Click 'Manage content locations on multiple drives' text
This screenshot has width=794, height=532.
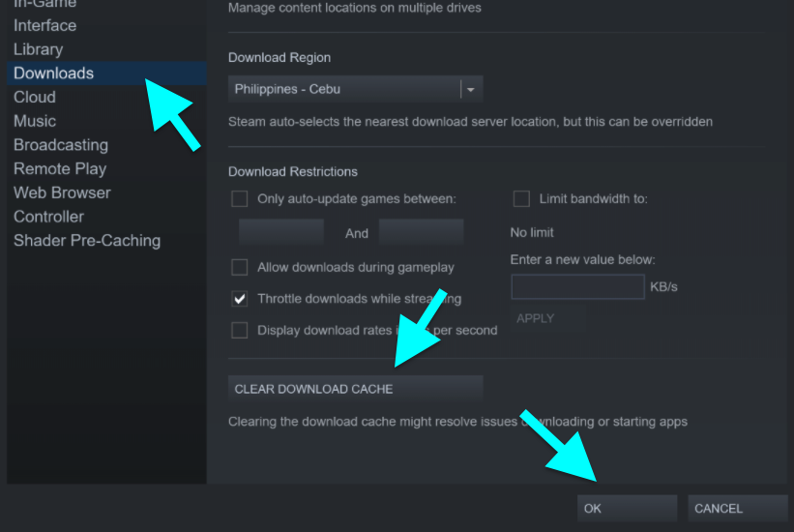355,8
